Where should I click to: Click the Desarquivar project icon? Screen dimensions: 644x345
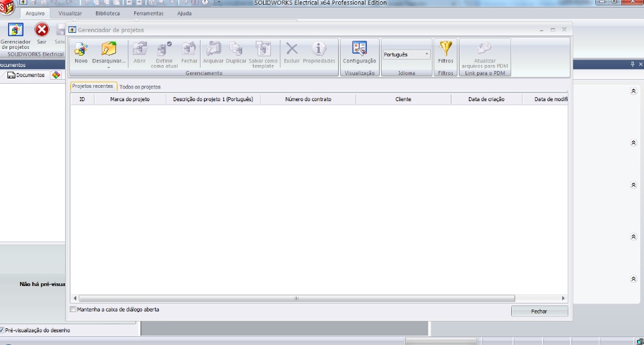point(109,50)
